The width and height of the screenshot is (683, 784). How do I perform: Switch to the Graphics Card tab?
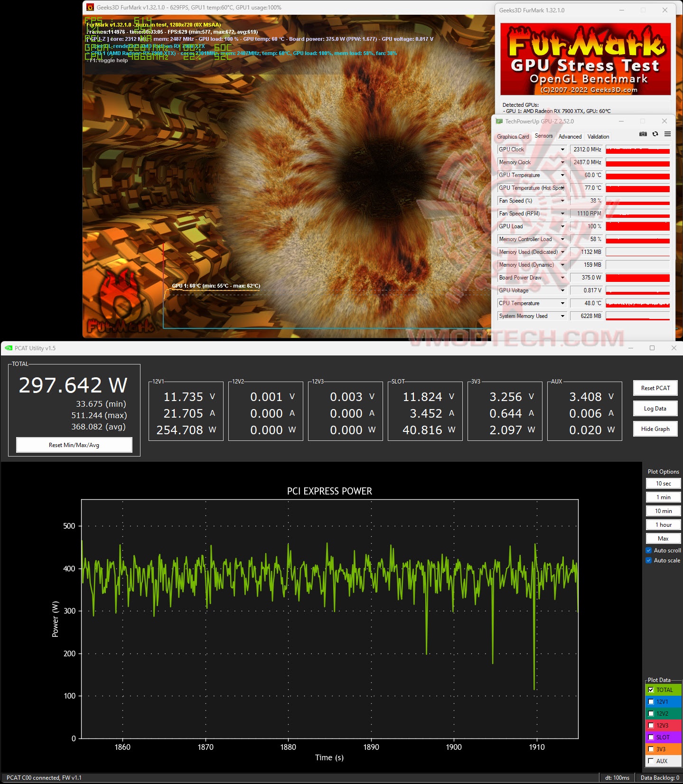click(513, 137)
